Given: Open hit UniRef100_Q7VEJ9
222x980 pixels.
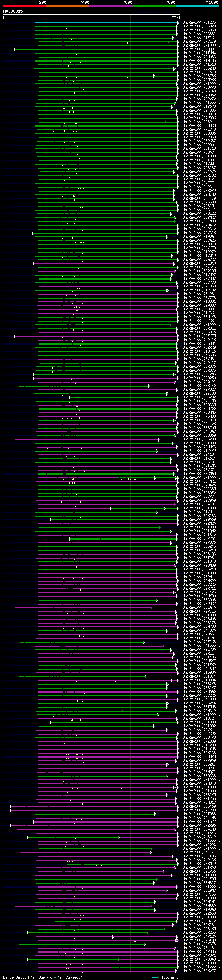Looking at the screenshot, I should pos(199,41).
